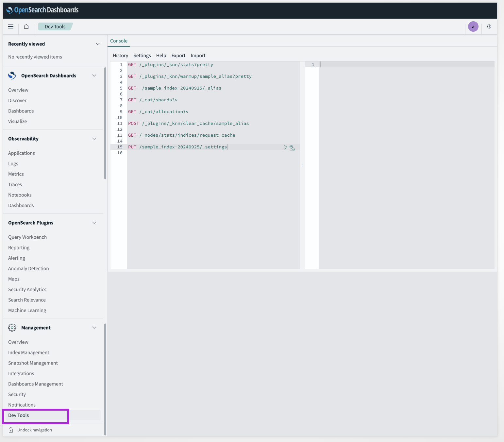The height and width of the screenshot is (442, 504).
Task: Open Anomaly Detection
Action: (28, 268)
